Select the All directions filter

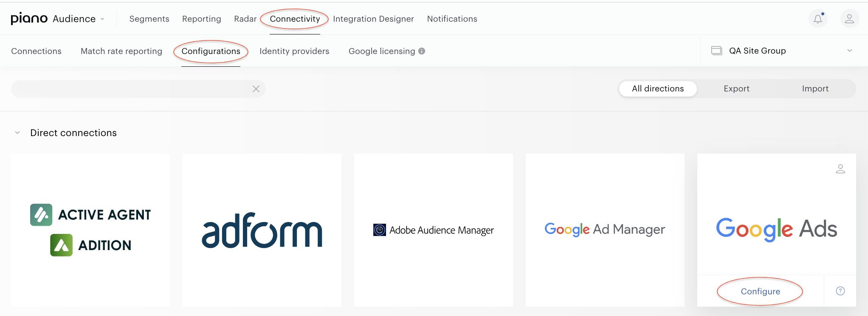(x=658, y=88)
